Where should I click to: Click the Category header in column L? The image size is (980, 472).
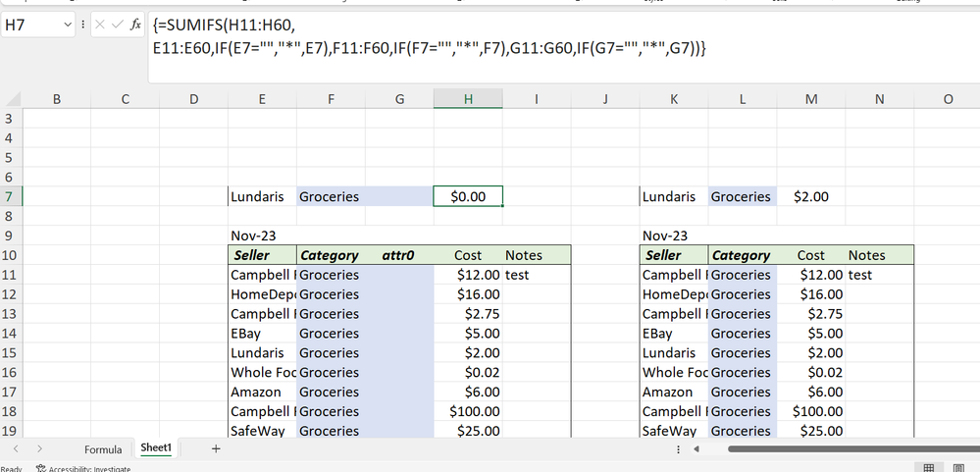point(743,255)
